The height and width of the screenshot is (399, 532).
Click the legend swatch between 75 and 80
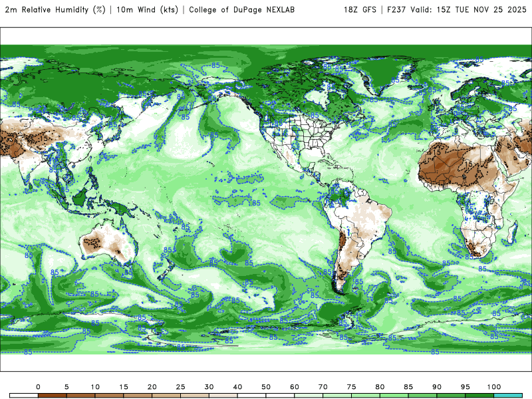(x=366, y=396)
